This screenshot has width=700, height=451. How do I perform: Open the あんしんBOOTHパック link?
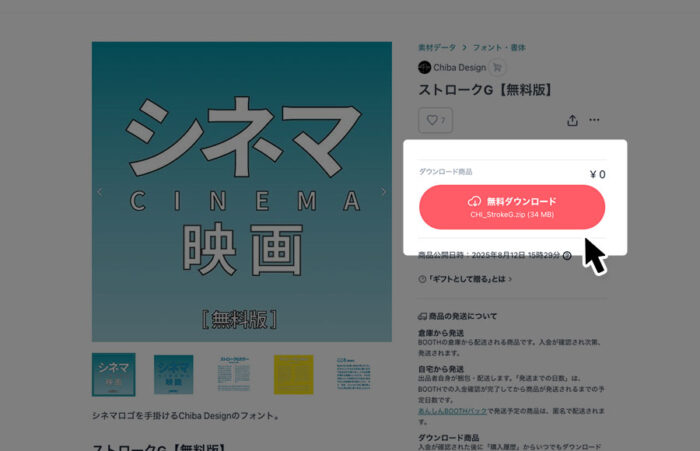click(452, 411)
